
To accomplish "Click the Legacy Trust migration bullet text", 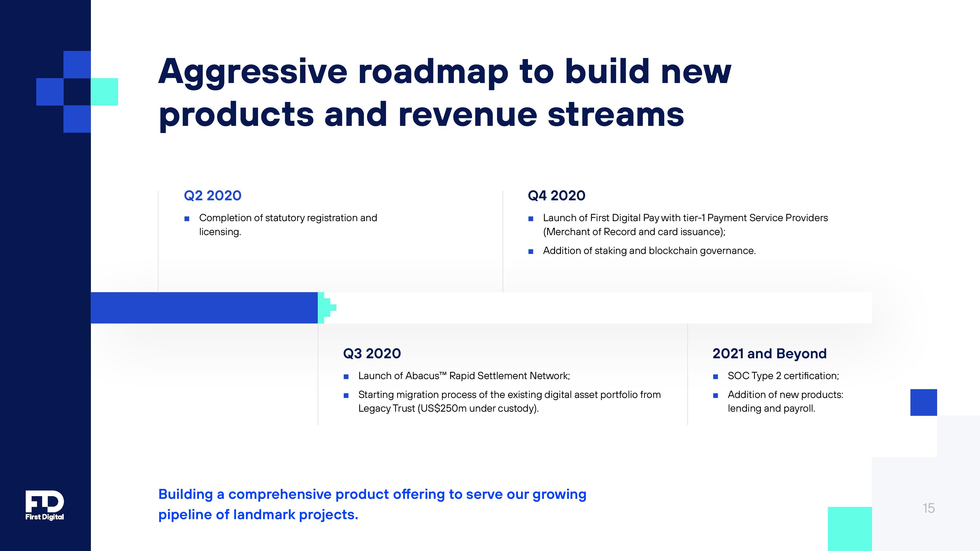I will click(509, 402).
